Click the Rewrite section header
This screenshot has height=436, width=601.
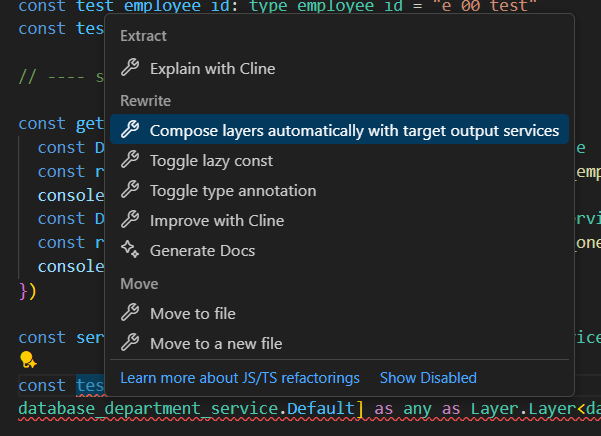[x=146, y=101]
